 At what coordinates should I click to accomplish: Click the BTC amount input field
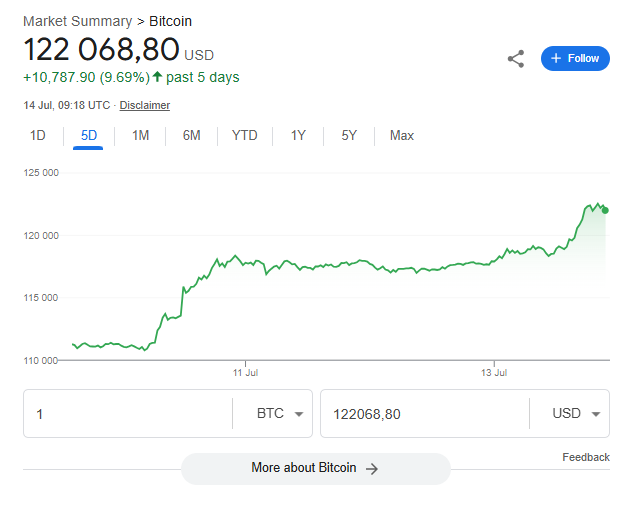pyautogui.click(x=128, y=414)
